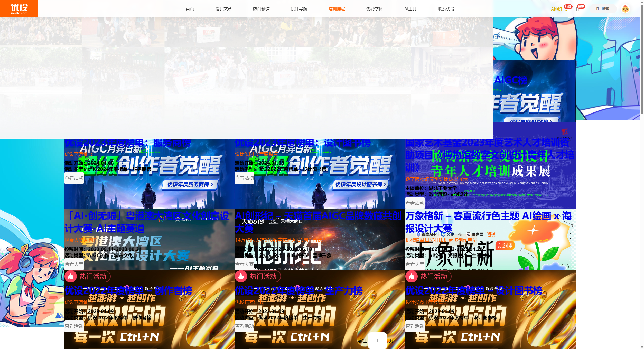Click 查看大赛 under 粤港澳大湾区 card
This screenshot has height=349, width=644.
click(74, 264)
